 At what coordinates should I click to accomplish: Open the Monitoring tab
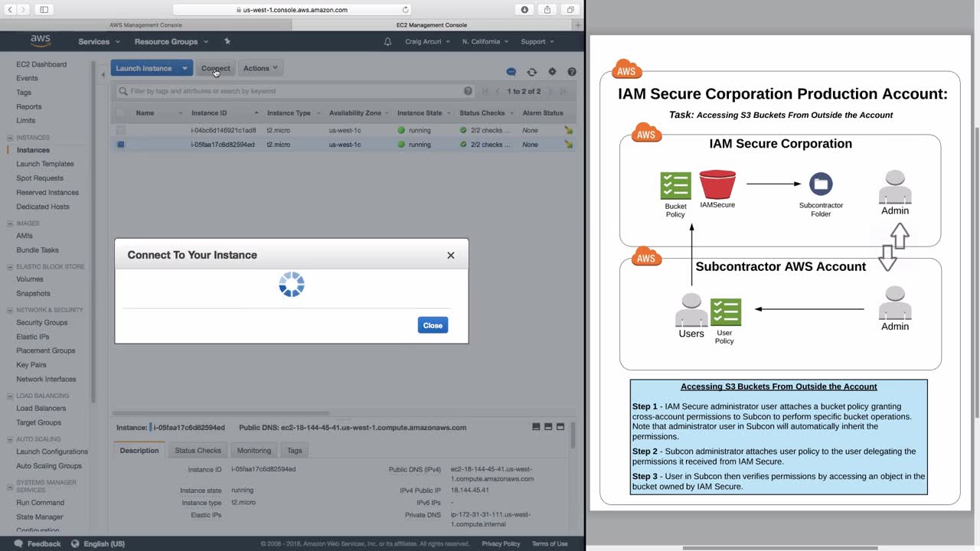254,451
